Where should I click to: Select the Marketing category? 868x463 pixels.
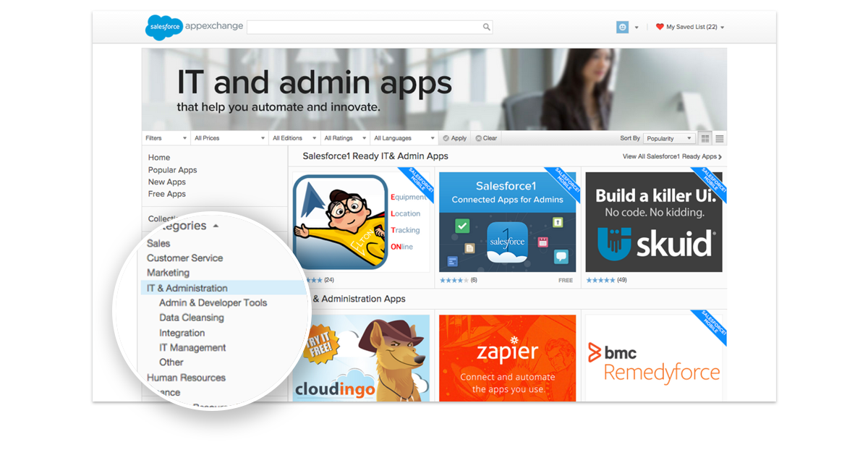click(x=169, y=273)
